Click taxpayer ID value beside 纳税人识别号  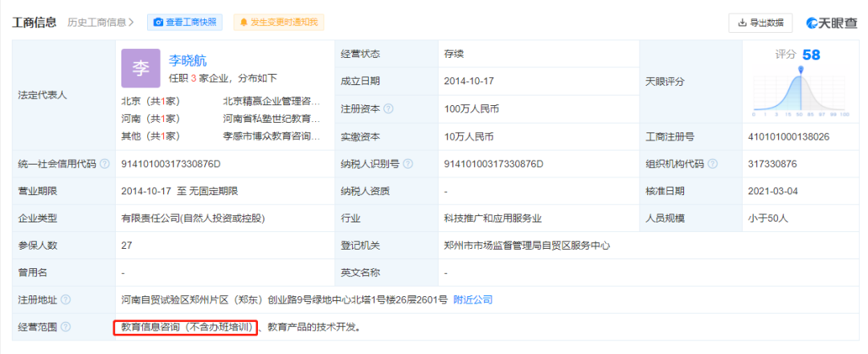click(x=493, y=164)
